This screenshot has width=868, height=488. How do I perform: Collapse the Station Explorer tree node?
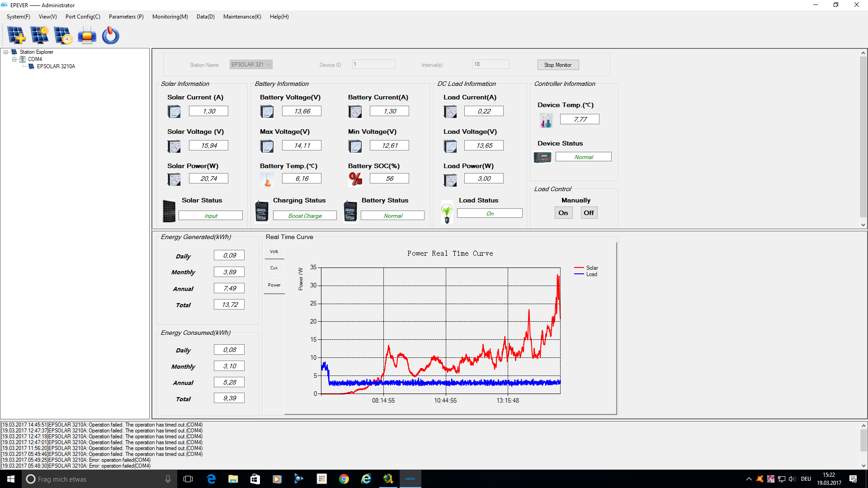[6, 52]
